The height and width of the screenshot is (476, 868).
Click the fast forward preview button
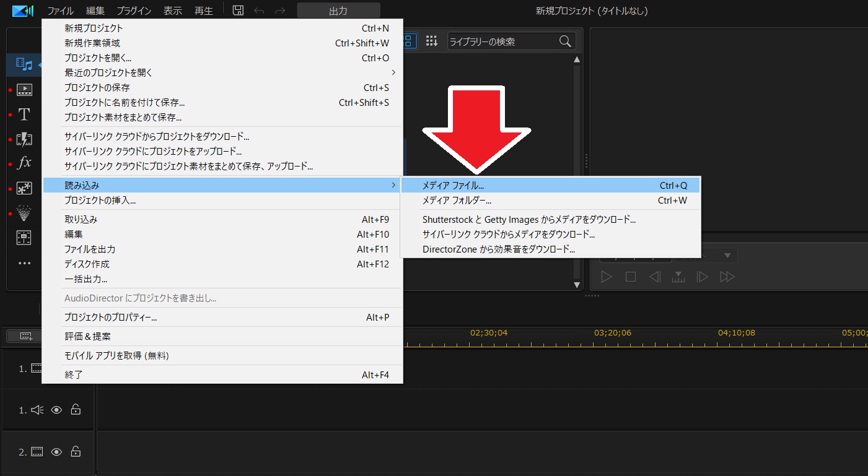[728, 277]
